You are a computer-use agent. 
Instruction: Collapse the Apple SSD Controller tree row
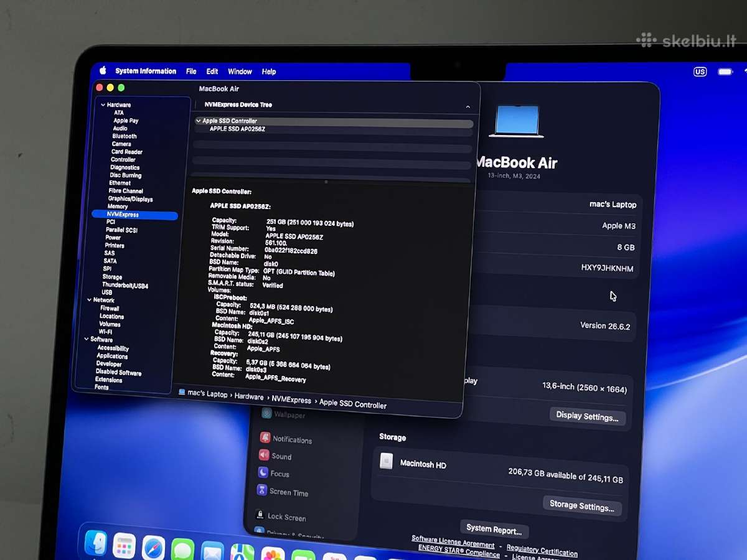pos(199,121)
